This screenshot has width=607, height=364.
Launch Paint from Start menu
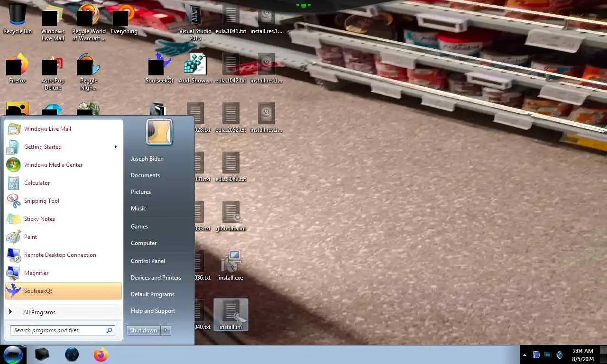point(64,237)
